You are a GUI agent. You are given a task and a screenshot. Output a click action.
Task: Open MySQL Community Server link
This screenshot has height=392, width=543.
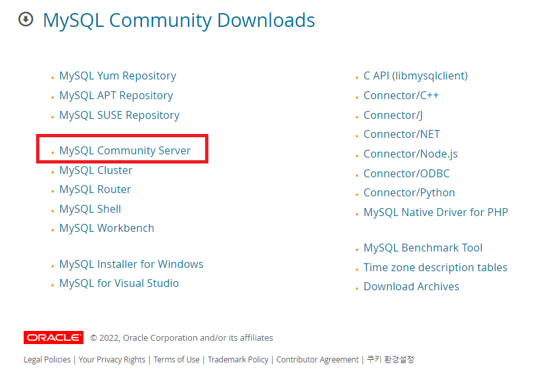pos(125,150)
